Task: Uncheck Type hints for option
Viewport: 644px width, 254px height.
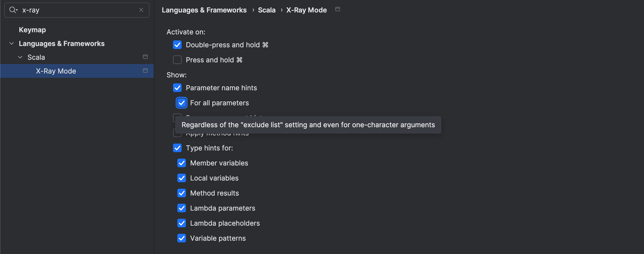Action: click(177, 148)
